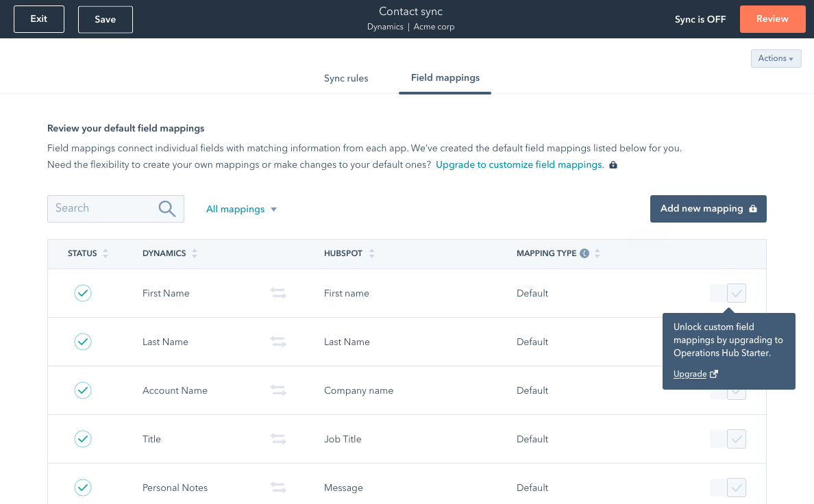The height and width of the screenshot is (504, 814).
Task: Click inside the Search input field
Action: point(103,208)
